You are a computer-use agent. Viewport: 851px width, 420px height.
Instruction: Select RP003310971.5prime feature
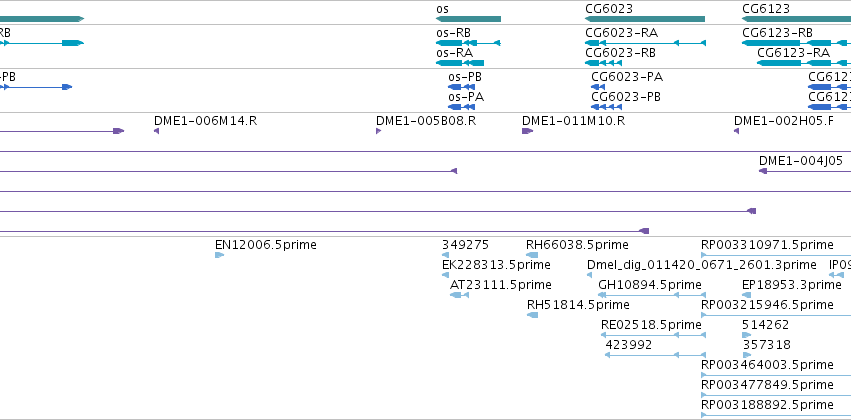(776, 255)
